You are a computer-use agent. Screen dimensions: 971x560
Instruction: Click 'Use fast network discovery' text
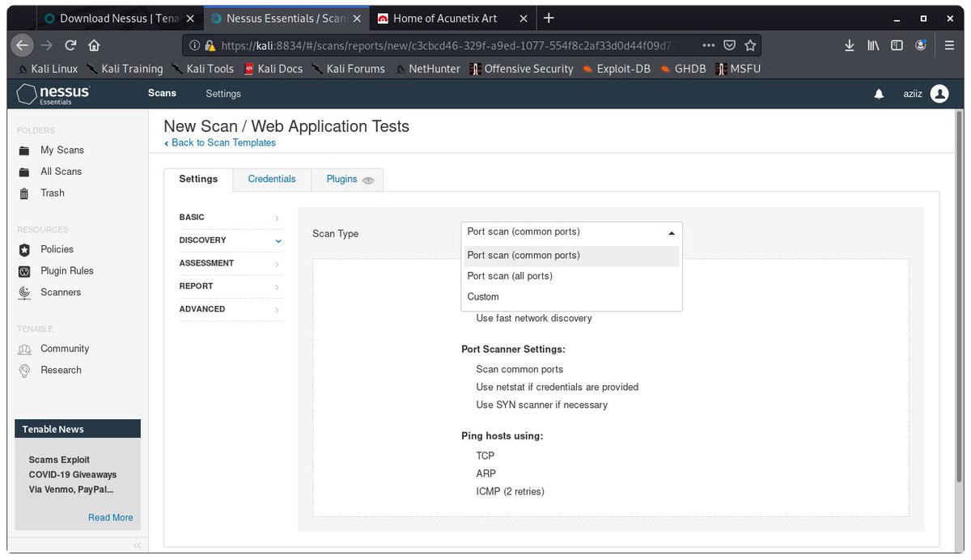[x=534, y=319]
